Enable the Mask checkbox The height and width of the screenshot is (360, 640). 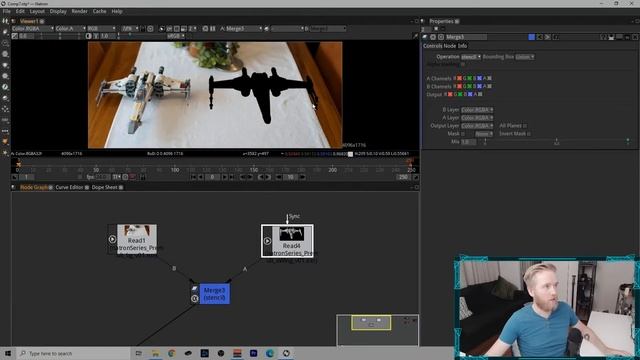point(463,133)
